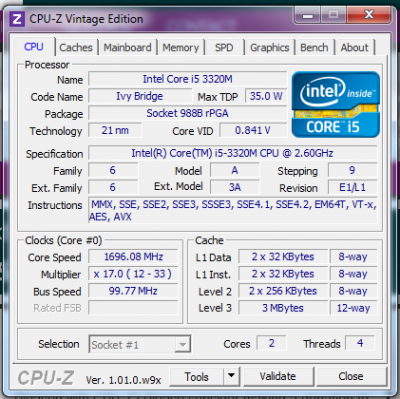This screenshot has width=400, height=399.
Task: Open the Mainboard tab
Action: click(x=127, y=48)
